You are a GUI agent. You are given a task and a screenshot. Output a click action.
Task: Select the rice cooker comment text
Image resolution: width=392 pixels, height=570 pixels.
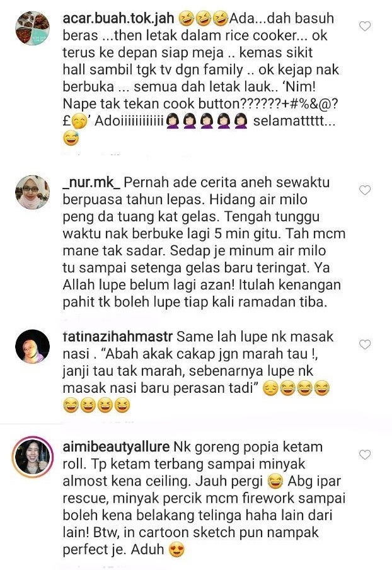200,78
